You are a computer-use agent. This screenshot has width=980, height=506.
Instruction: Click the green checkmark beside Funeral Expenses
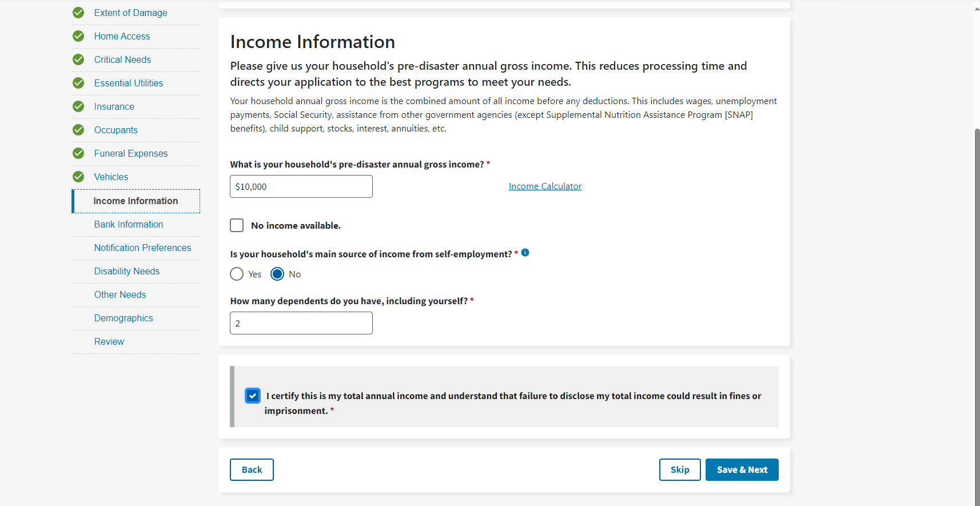coord(78,153)
